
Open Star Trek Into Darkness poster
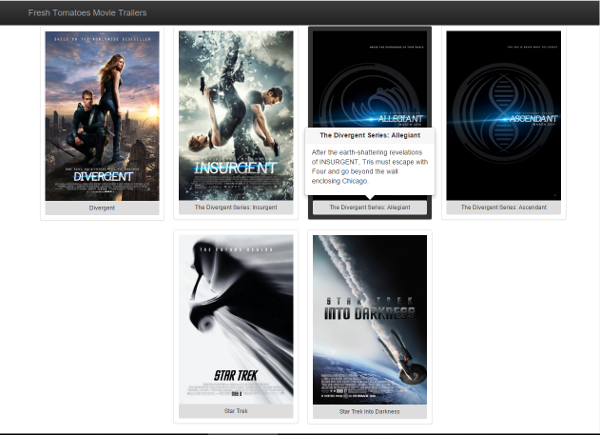coord(370,320)
